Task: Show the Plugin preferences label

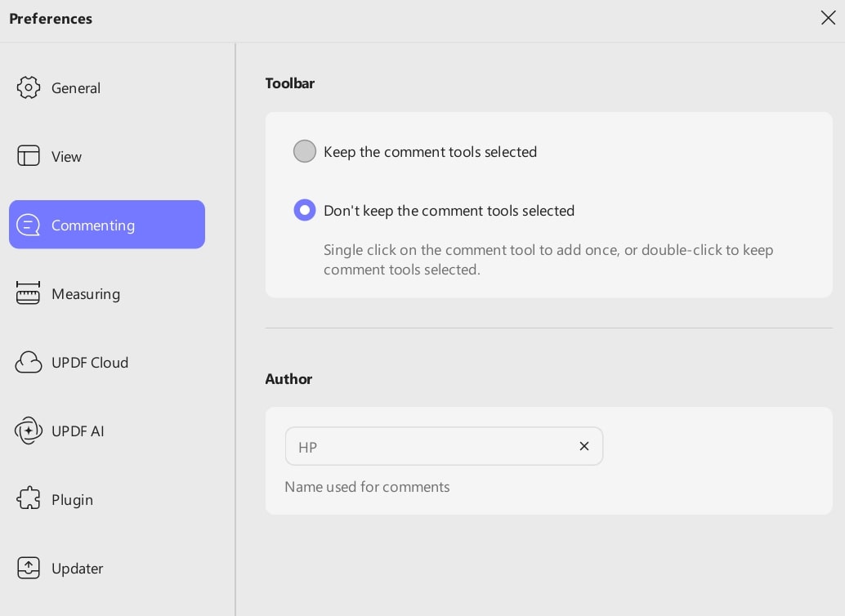Action: (x=72, y=500)
